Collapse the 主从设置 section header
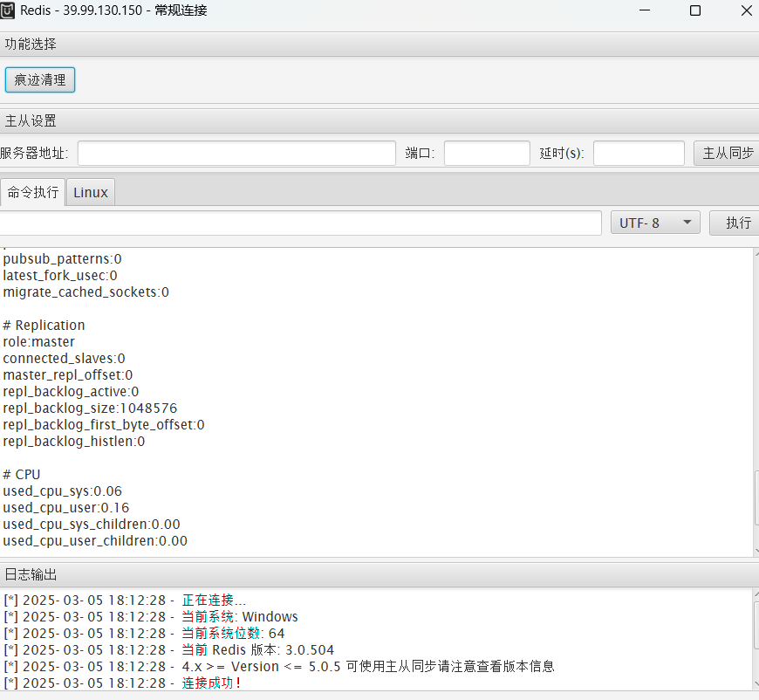 click(379, 120)
